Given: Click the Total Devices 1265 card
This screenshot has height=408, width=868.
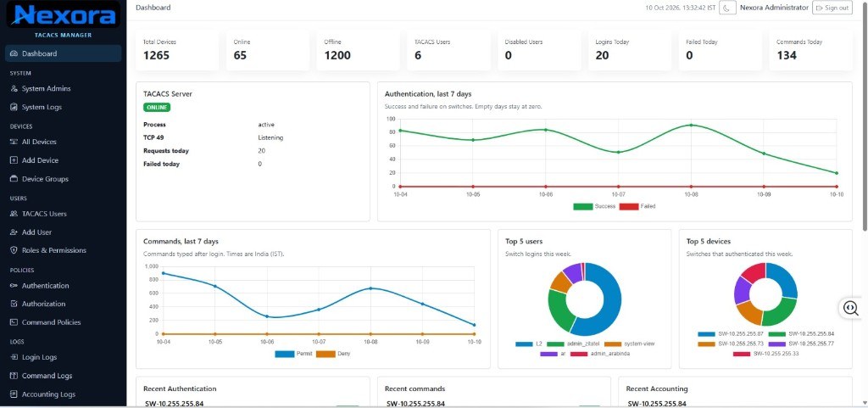Looking at the screenshot, I should 177,50.
